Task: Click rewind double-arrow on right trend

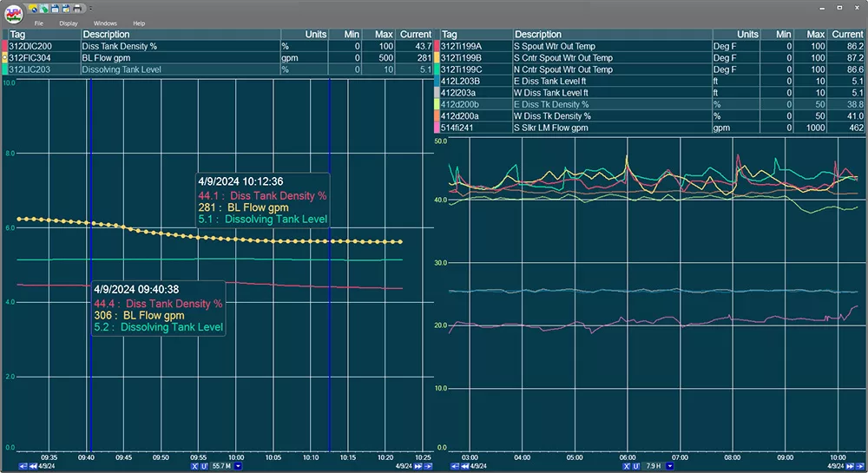Action: point(465,466)
